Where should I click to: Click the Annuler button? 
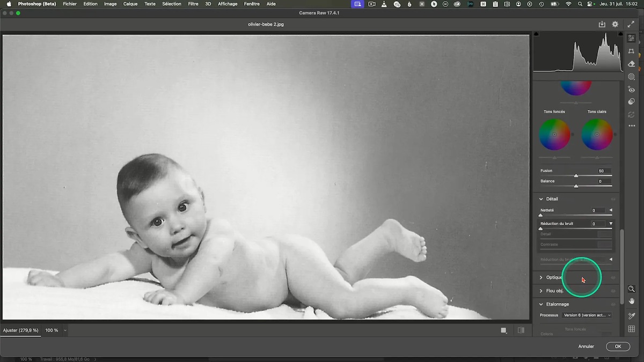[x=586, y=346]
